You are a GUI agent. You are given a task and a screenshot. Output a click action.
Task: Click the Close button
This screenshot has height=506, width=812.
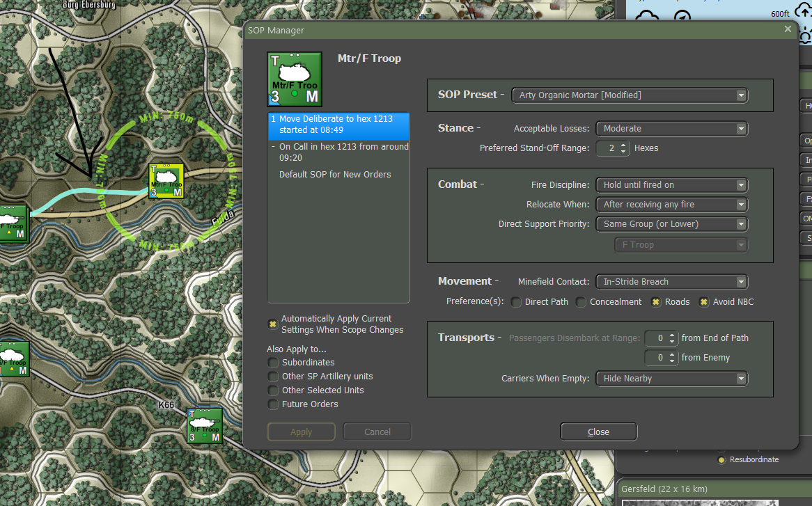click(598, 432)
